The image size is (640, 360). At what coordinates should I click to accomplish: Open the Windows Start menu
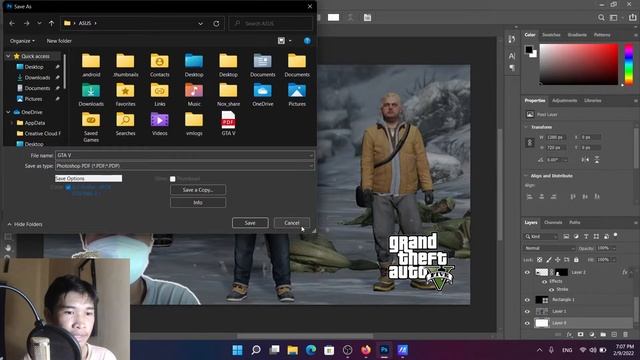point(237,350)
